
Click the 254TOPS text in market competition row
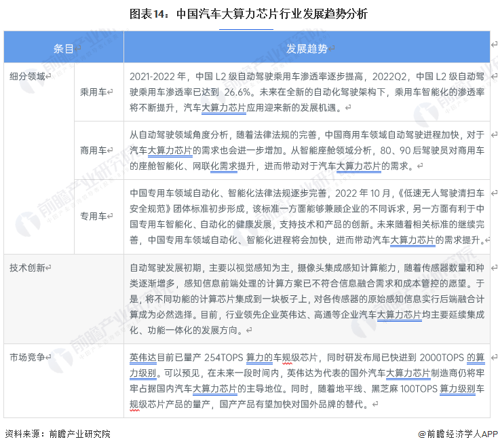click(221, 356)
